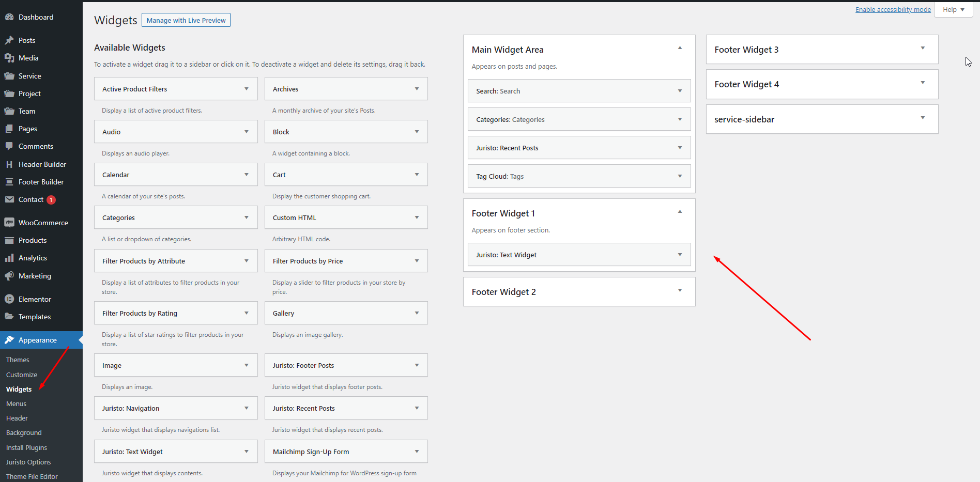Click the Elementor icon in sidebar
This screenshot has height=482, width=980.
(9, 299)
